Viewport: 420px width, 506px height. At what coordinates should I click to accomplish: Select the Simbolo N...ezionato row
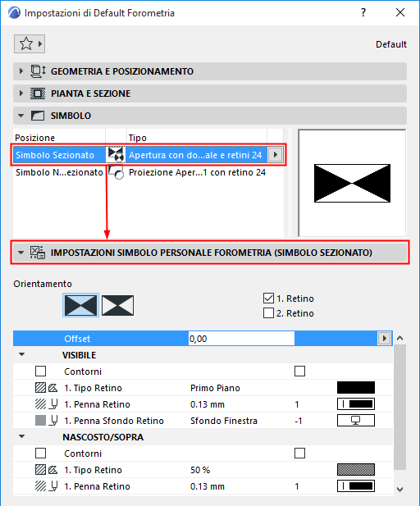148,172
